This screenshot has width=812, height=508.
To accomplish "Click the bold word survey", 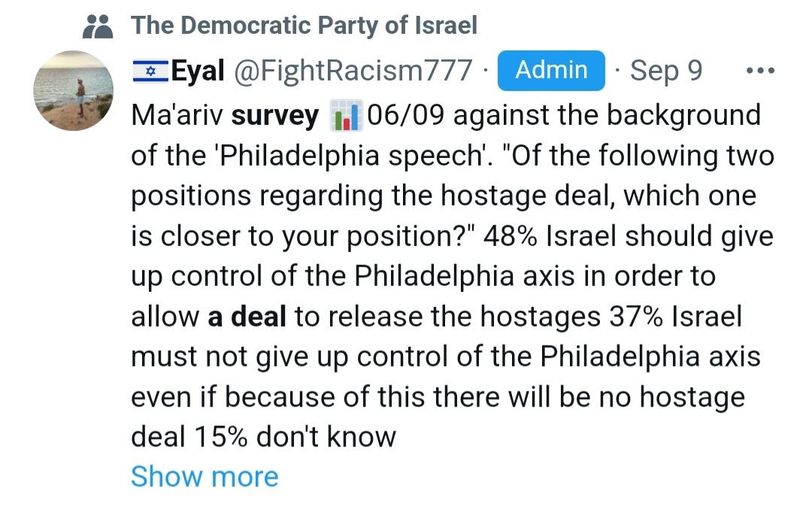I will pyautogui.click(x=275, y=116).
